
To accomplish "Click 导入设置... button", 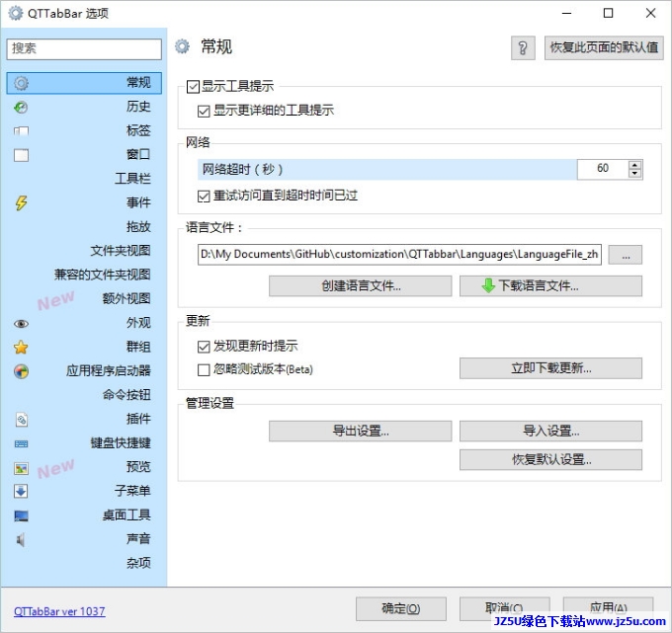I will tap(550, 431).
